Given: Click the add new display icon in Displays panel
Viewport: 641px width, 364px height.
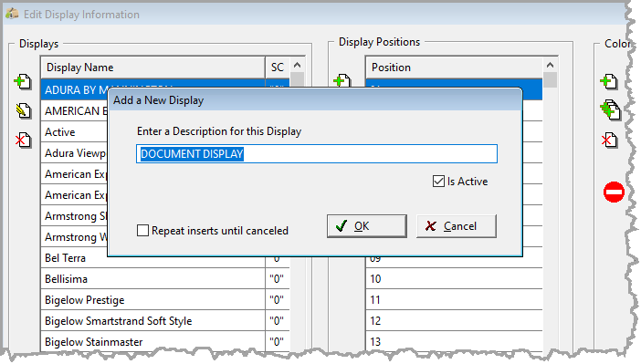Looking at the screenshot, I should coord(23,81).
